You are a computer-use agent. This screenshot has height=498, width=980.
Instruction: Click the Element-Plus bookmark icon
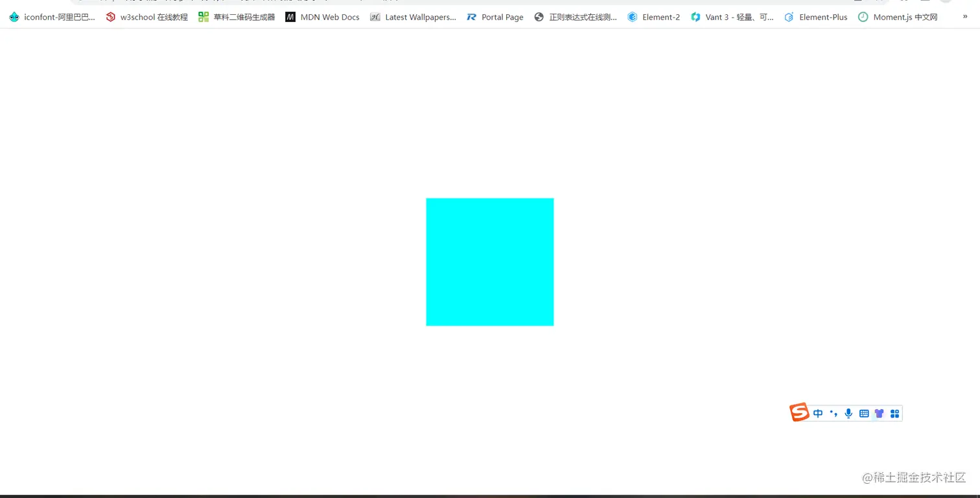(789, 17)
